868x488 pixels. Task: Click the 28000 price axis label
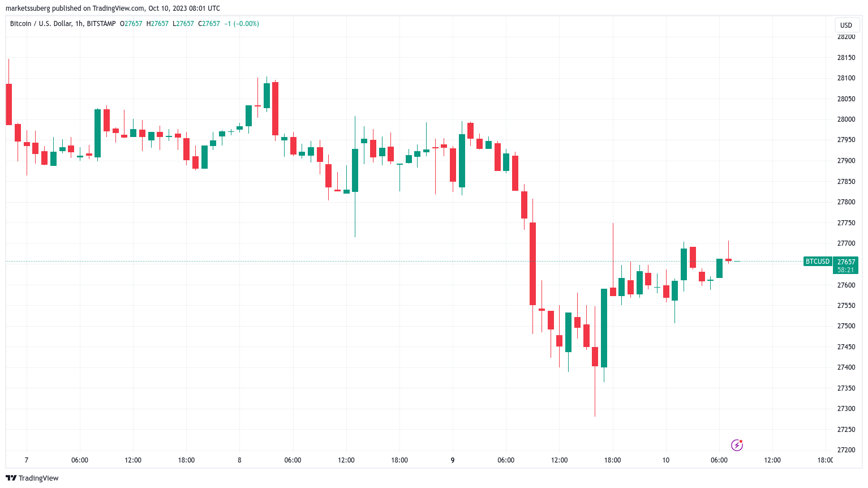[846, 119]
